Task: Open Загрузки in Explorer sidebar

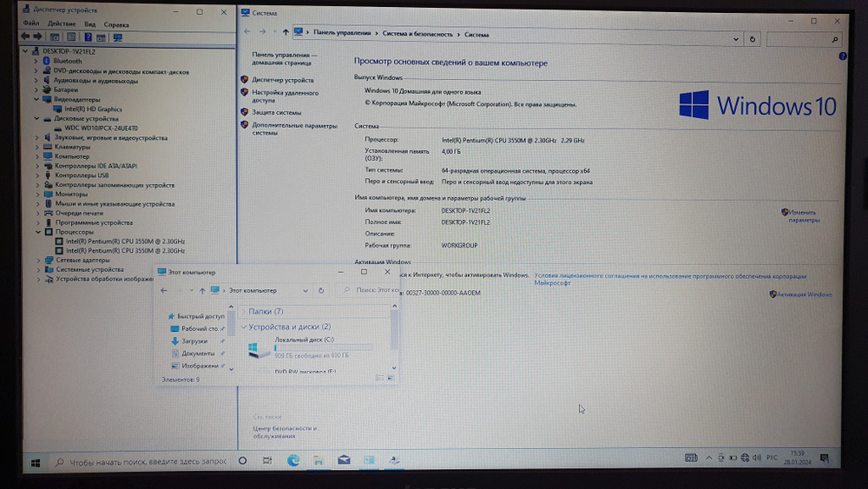Action: coord(194,341)
